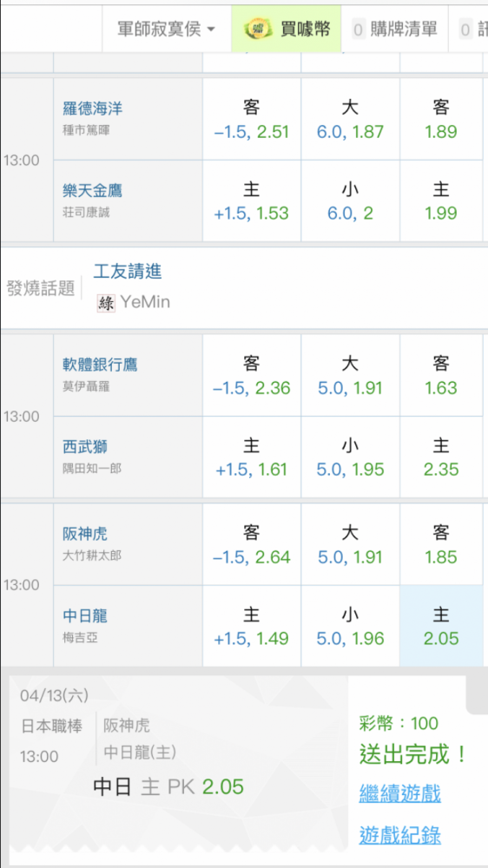This screenshot has height=868, width=488.
Task: Select 羅德海洋 away spread -1.5, 2.51
Action: pyautogui.click(x=252, y=119)
